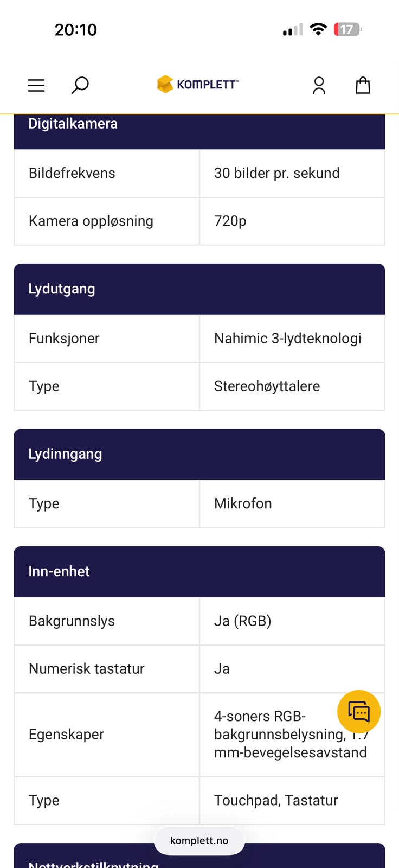Tap the komplett.no address pill
The width and height of the screenshot is (399, 868).
coord(199,840)
